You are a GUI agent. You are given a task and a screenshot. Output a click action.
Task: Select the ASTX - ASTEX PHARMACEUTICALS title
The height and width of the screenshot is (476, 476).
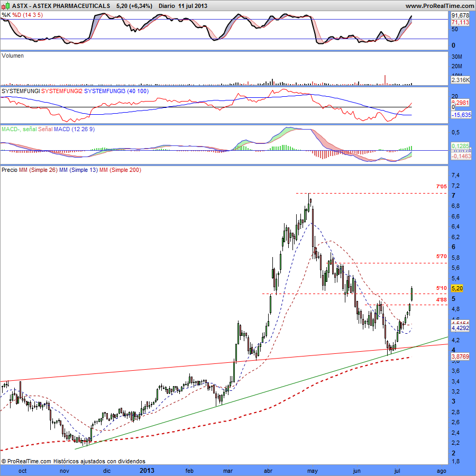[x=61, y=6]
